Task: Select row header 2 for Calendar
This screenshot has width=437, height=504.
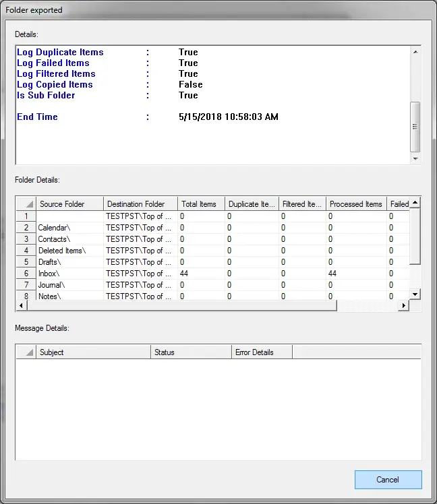Action: point(26,228)
